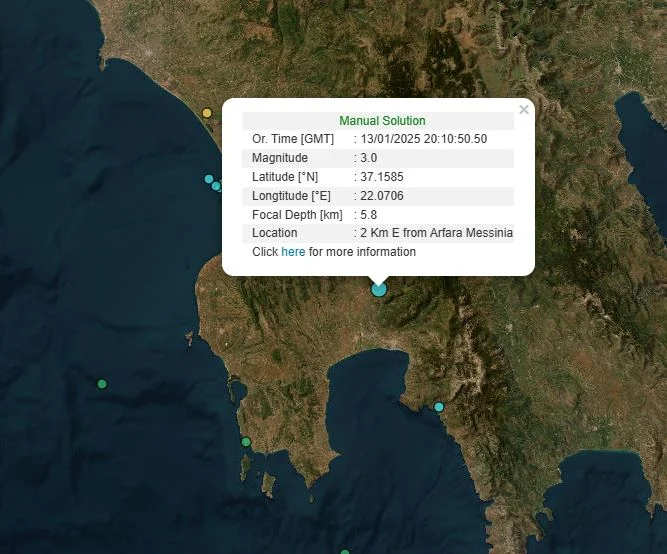This screenshot has width=667, height=554.
Task: Click the green marker on the southwest peninsula coast
Action: click(246, 442)
